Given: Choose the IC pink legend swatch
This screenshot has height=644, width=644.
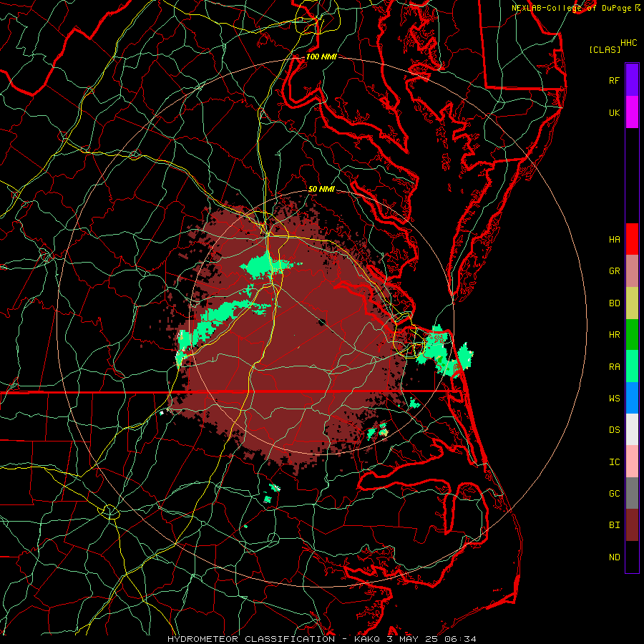Looking at the screenshot, I should (632, 462).
